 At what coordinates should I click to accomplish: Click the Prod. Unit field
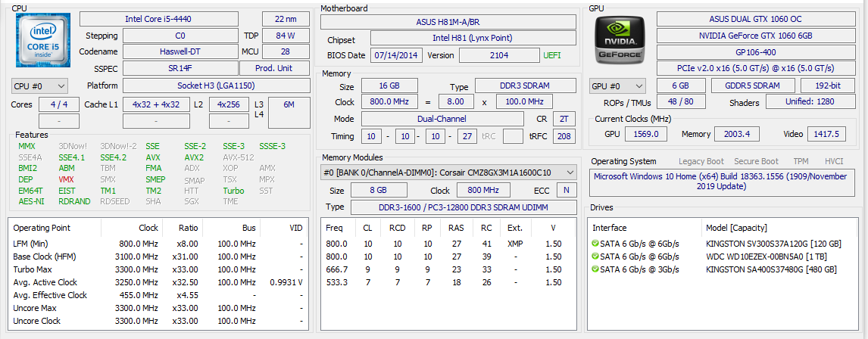point(275,68)
